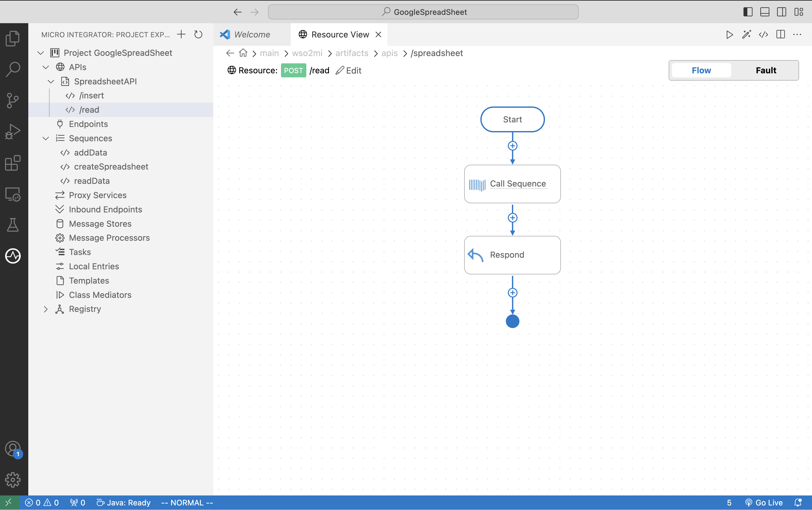Edit the /read resource
Screen dimensions: 812x510
(349, 70)
